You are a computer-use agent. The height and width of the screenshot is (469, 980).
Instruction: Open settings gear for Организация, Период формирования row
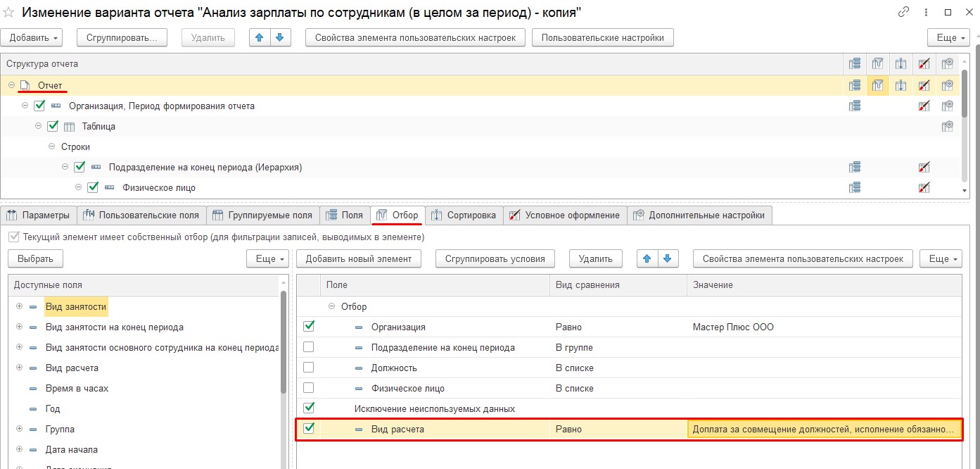pos(948,106)
